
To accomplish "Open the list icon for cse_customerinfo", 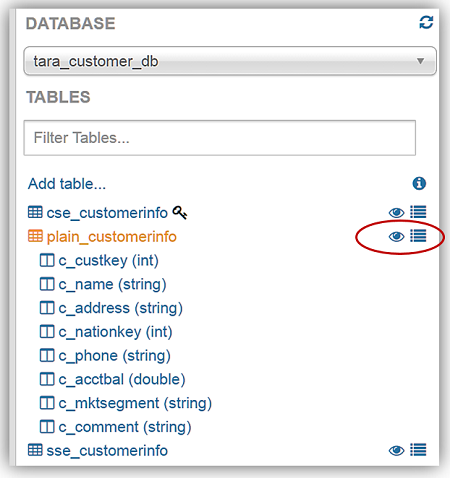I will click(x=418, y=212).
